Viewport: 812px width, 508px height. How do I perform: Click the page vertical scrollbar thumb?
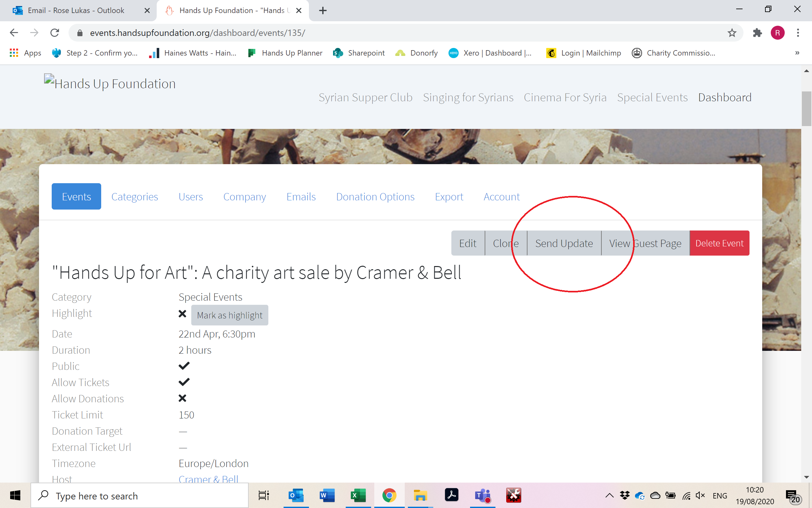(x=806, y=108)
